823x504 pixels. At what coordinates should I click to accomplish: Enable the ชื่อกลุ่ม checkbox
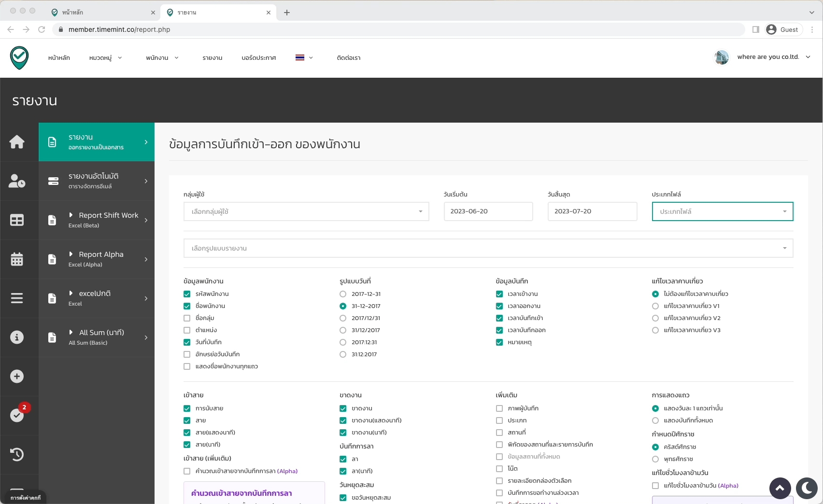[x=187, y=318]
